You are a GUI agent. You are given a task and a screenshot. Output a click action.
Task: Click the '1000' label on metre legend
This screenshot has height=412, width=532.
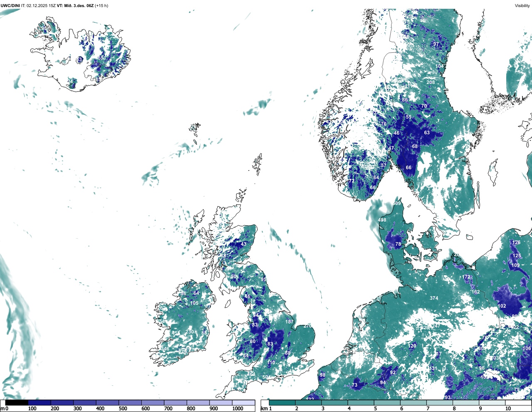pyautogui.click(x=238, y=409)
